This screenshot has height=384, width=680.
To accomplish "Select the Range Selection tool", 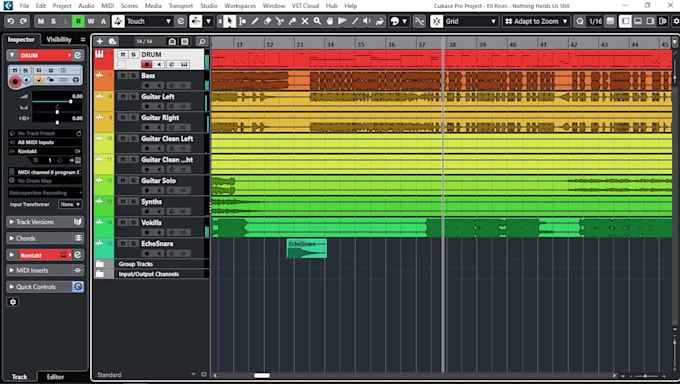I will pyautogui.click(x=242, y=21).
